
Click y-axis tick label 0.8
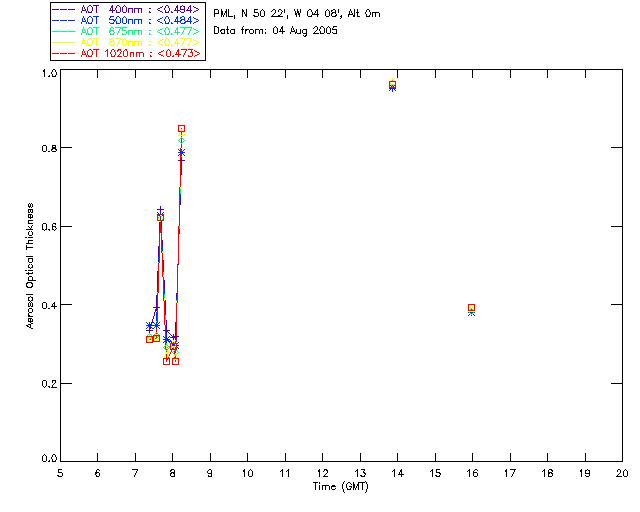[x=49, y=148]
